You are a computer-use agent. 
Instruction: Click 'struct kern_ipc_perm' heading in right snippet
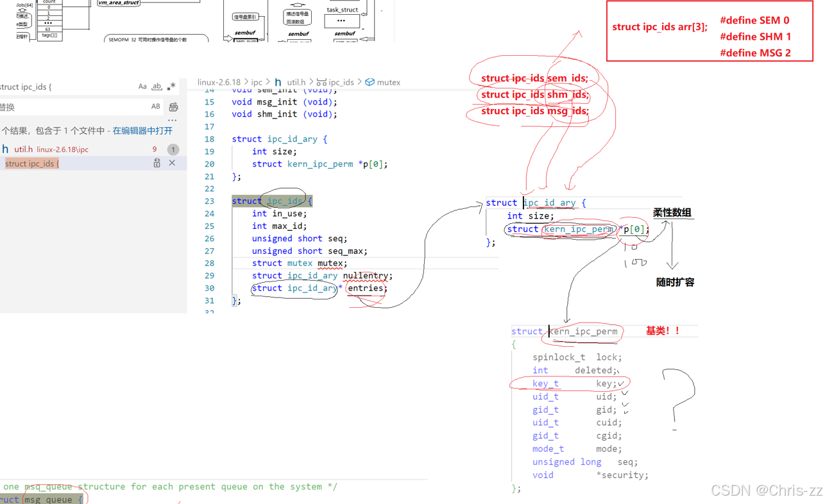click(565, 332)
